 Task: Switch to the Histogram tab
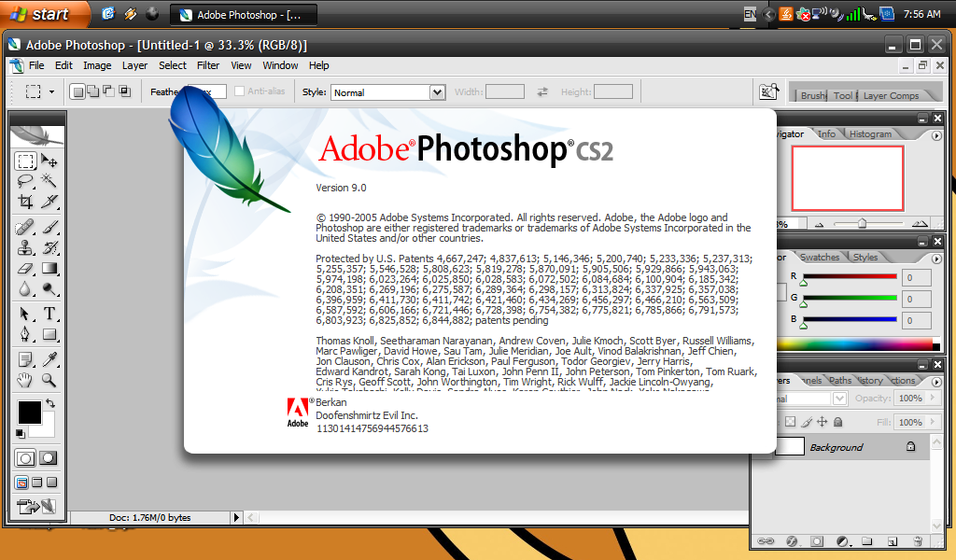[x=870, y=134]
